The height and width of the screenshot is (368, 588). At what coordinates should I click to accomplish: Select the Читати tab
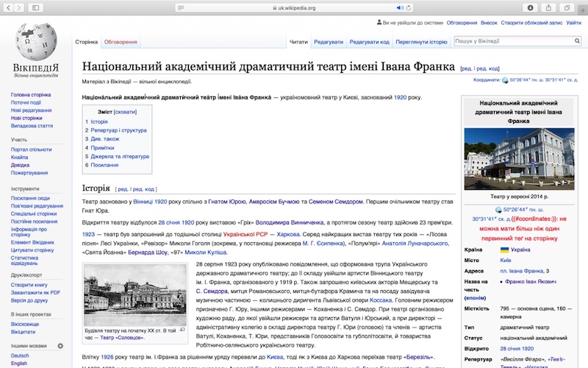[298, 42]
